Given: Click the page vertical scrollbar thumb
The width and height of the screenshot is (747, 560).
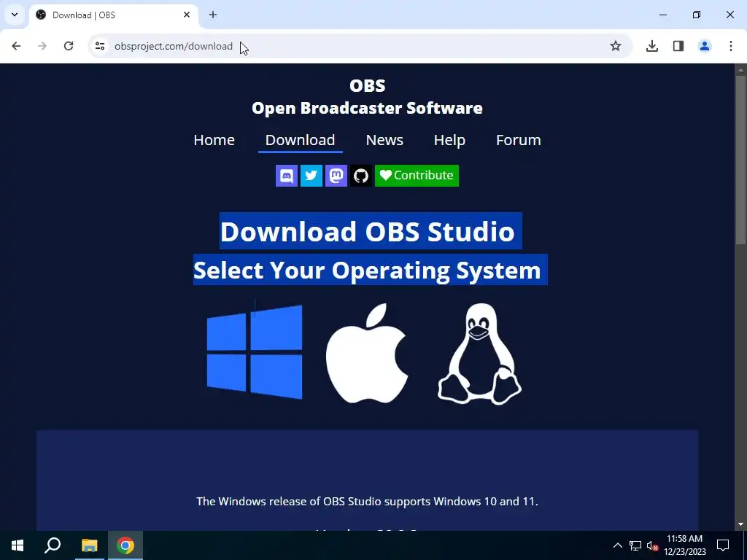Looking at the screenshot, I should coord(741,160).
